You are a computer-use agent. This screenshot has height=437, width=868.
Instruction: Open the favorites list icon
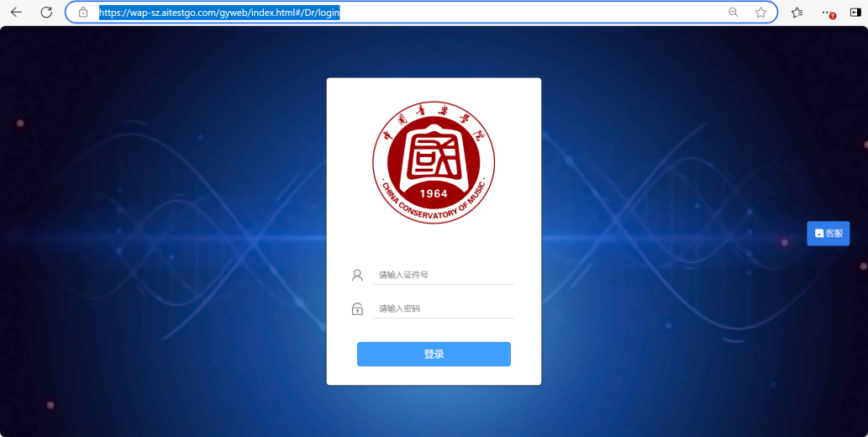797,12
